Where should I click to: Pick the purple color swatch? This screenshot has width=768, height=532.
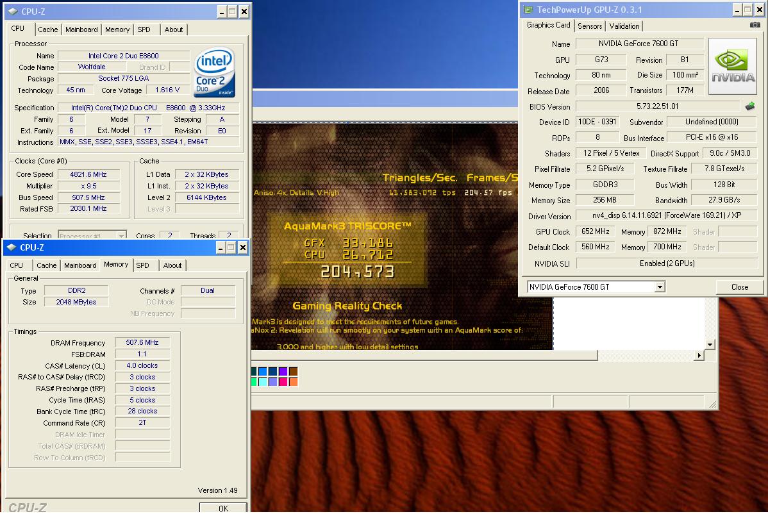click(x=283, y=371)
